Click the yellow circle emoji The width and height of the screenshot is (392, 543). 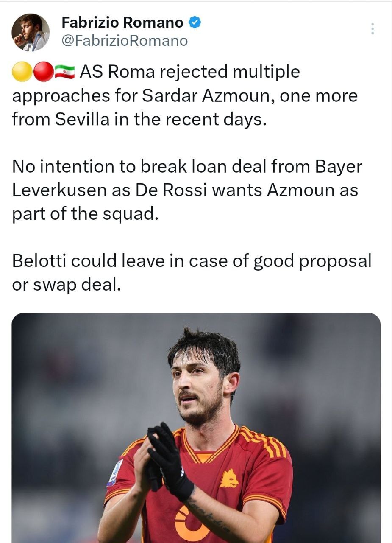click(22, 72)
